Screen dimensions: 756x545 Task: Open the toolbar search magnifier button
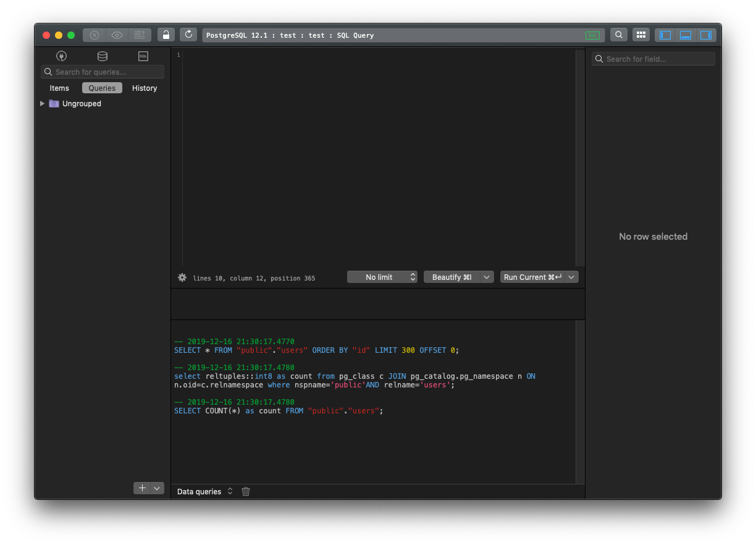618,35
